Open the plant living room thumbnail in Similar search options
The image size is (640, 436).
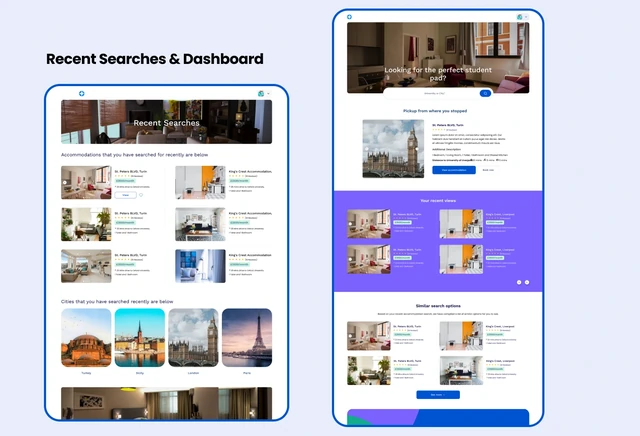369,371
